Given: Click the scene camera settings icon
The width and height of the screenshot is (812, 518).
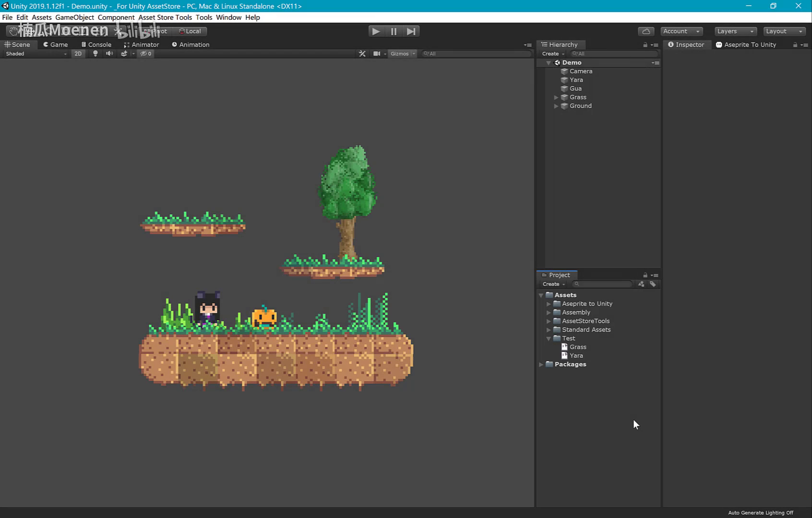Looking at the screenshot, I should 377,54.
